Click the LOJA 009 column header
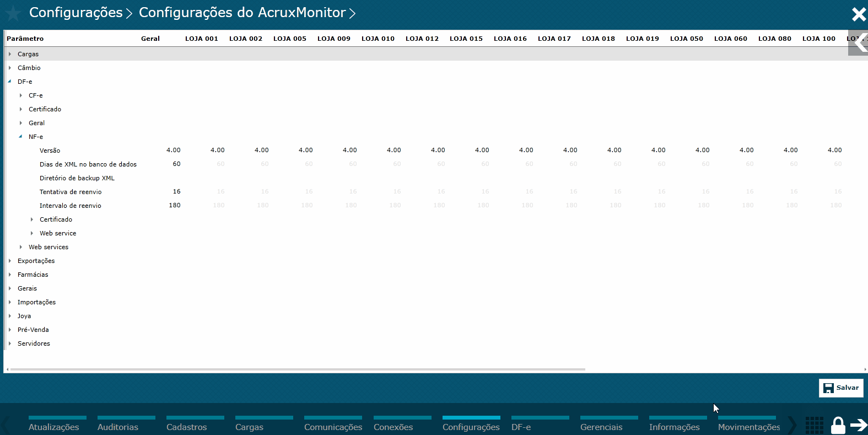868x435 pixels. click(334, 39)
